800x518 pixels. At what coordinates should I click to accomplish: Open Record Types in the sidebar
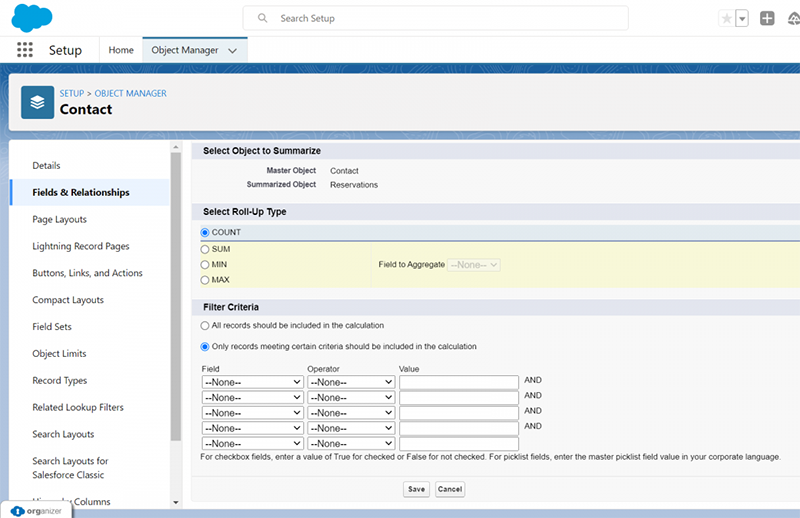pyautogui.click(x=60, y=381)
